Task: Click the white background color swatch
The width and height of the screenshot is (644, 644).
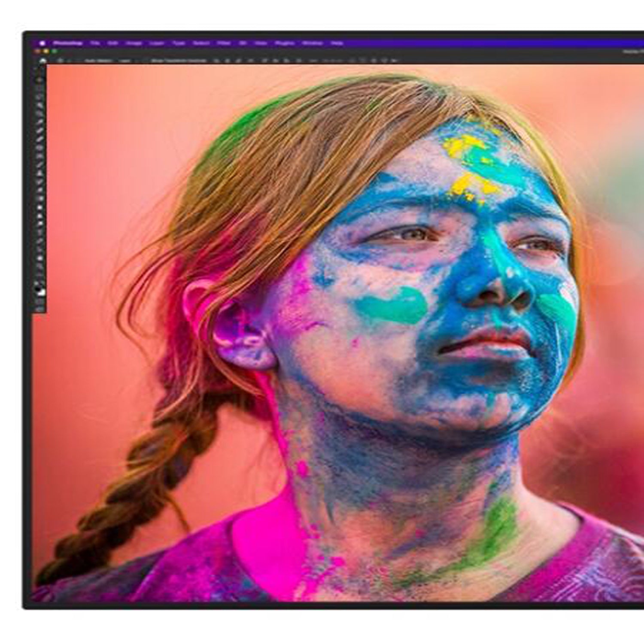Action: click(42, 292)
